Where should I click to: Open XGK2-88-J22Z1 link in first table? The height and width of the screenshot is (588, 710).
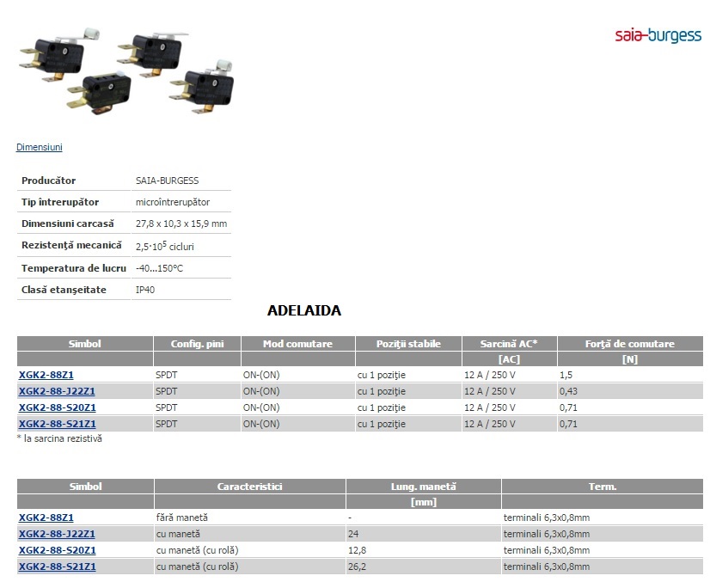pos(57,391)
